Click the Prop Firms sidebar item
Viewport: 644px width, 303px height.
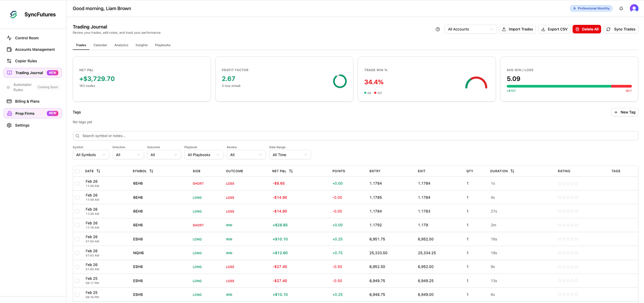click(x=25, y=113)
